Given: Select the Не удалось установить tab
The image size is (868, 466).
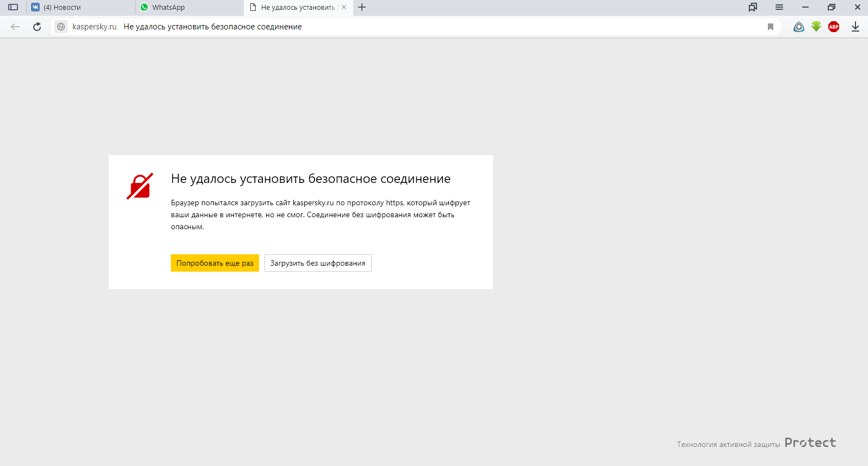Looking at the screenshot, I should (298, 7).
